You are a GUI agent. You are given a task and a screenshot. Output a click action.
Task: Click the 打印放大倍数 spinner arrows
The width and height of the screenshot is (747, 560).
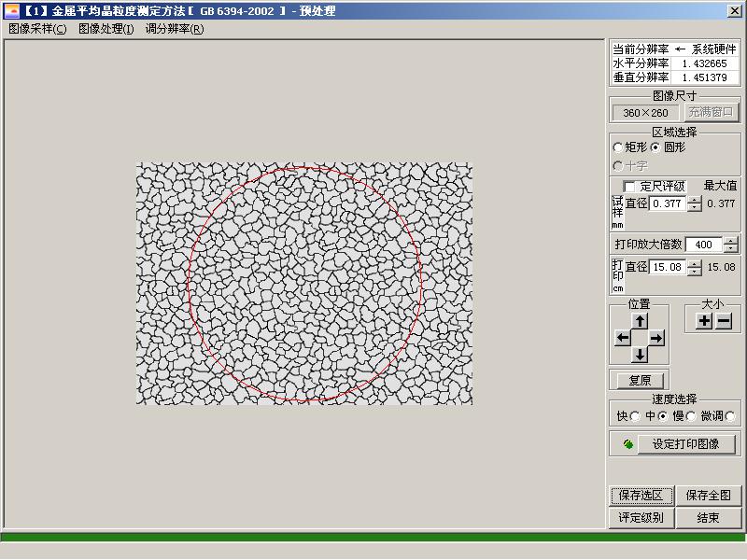pyautogui.click(x=729, y=245)
